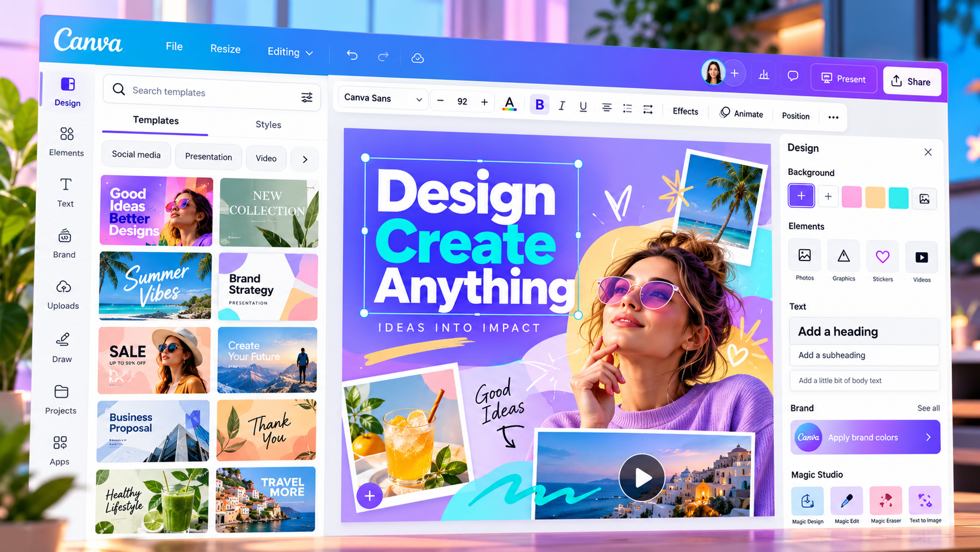
Task: Open the Photos element category
Action: click(x=805, y=260)
